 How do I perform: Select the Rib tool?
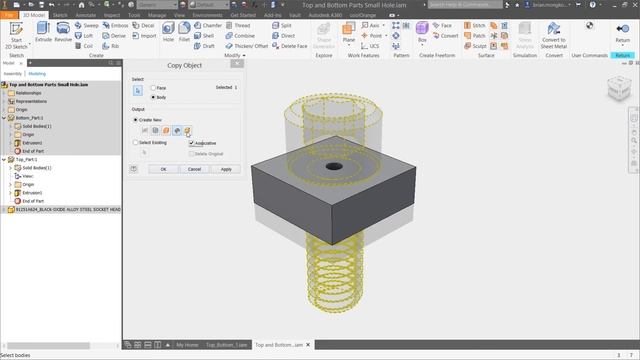111,46
